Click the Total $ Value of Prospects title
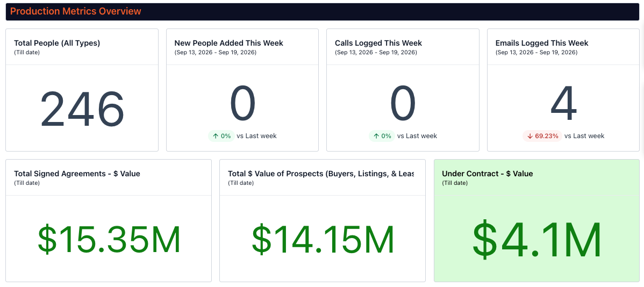The image size is (644, 287). click(321, 174)
